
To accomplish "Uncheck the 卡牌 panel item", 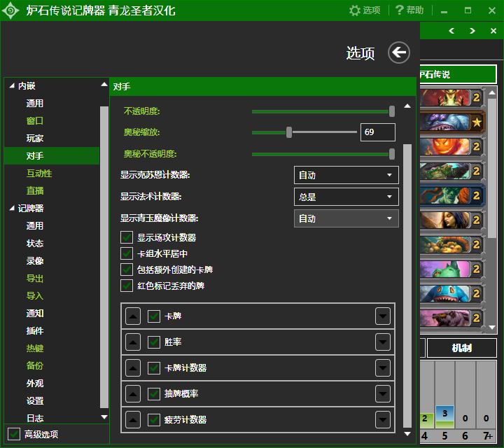I will click(153, 316).
